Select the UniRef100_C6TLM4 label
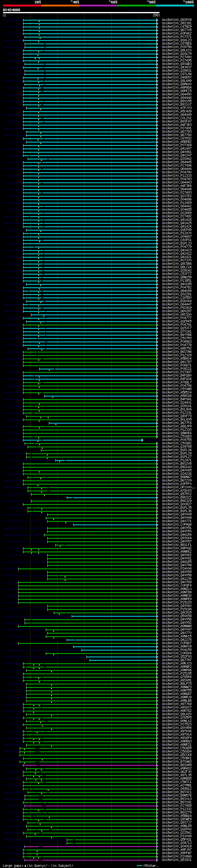Viewport: 197px width, 868px height. [x=177, y=74]
